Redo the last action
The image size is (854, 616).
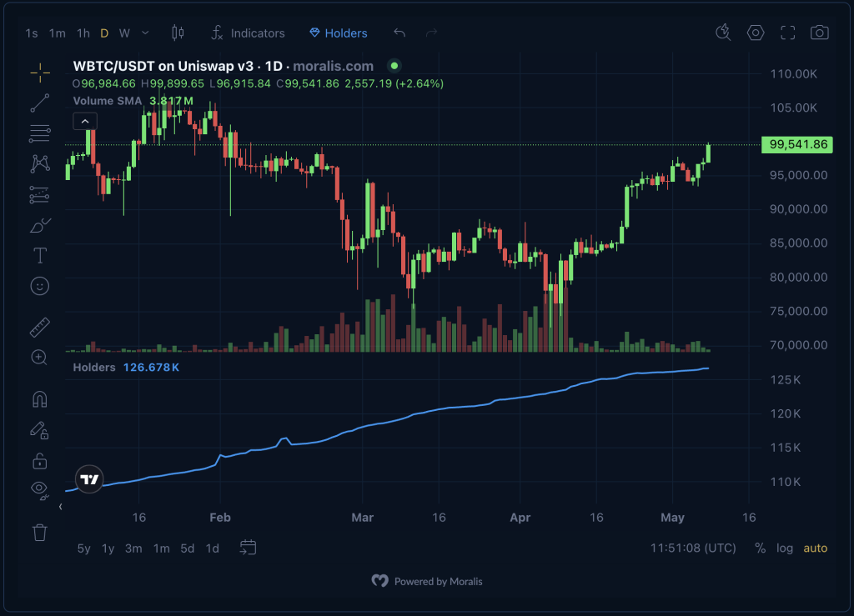431,33
